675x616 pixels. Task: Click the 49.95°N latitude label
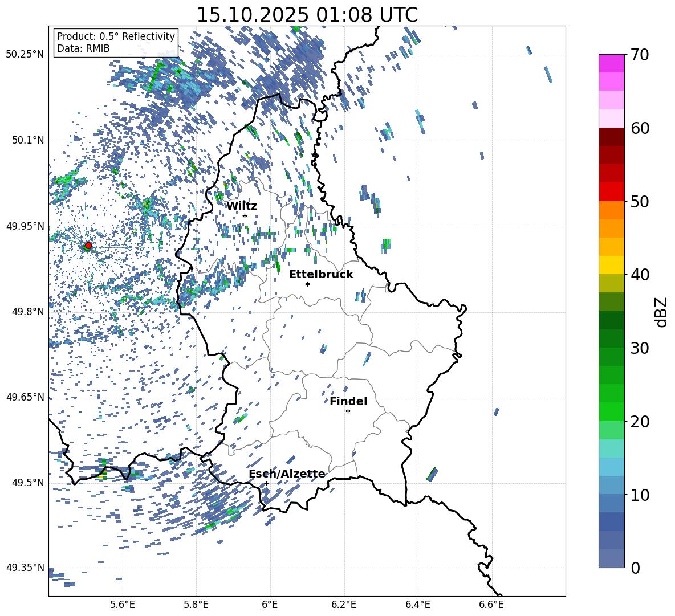click(x=25, y=226)
